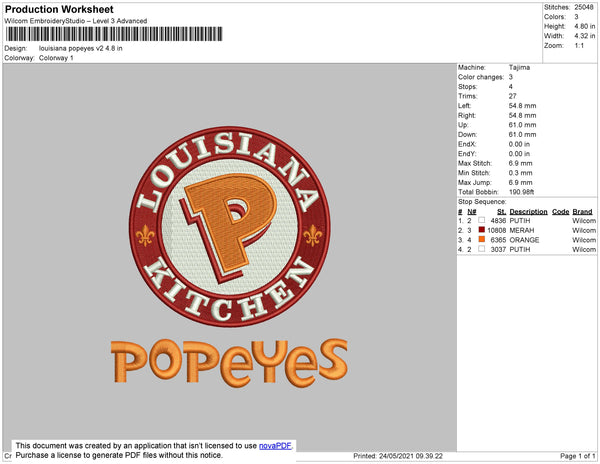
Task: Click the 'Description' column header
Action: [x=528, y=212]
